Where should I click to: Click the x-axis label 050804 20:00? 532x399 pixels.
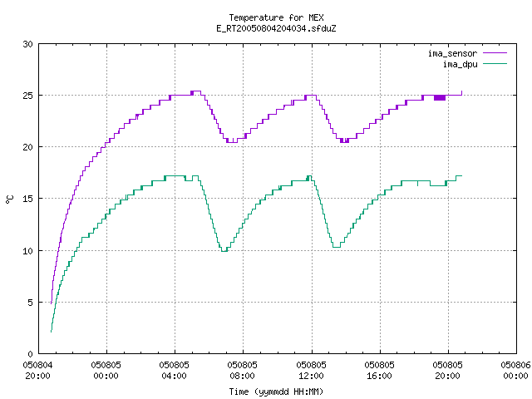(x=37, y=371)
